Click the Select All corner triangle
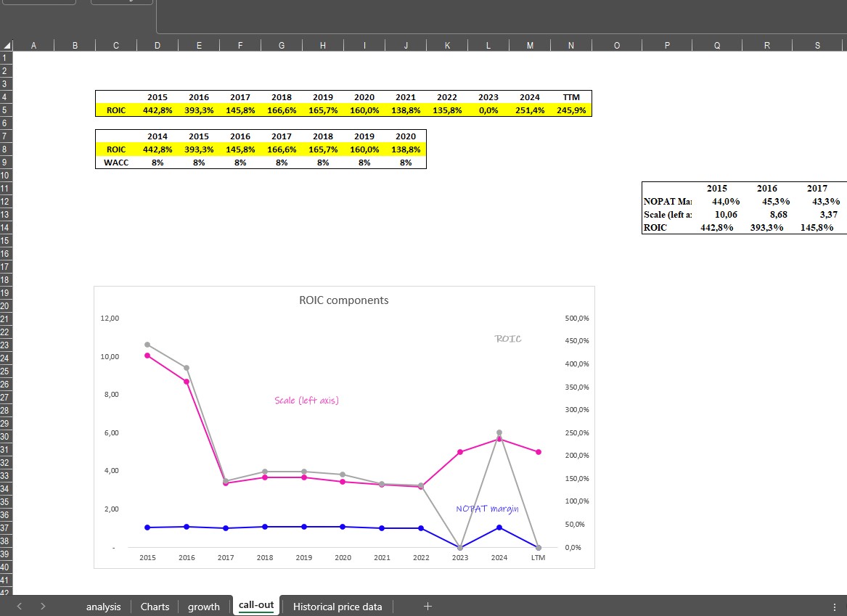This screenshot has height=616, width=847. coord(7,45)
